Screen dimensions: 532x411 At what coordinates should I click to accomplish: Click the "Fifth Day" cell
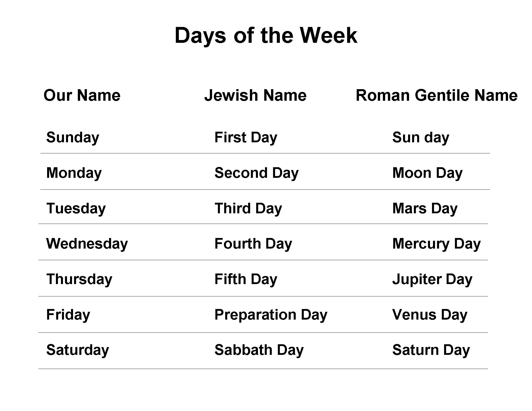246,279
